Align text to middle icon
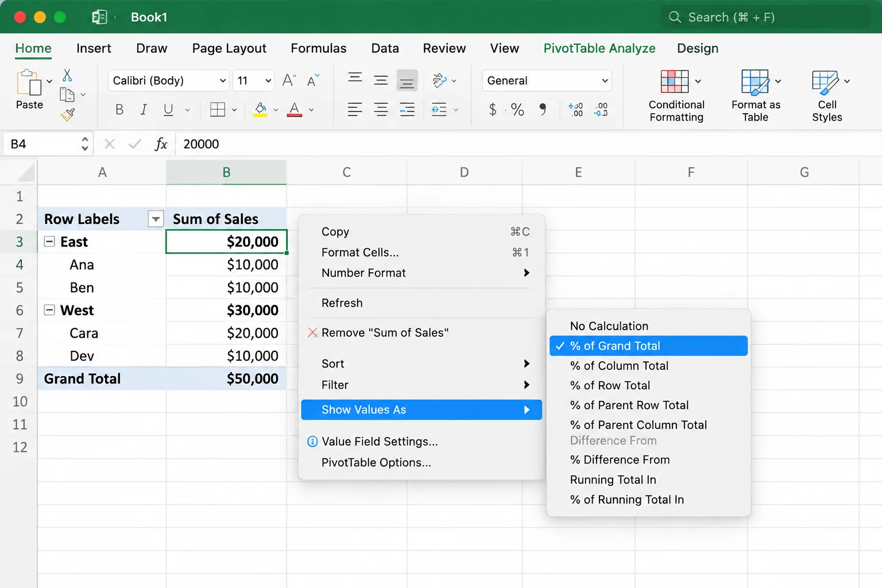Viewport: 882px width, 588px height. pos(381,80)
